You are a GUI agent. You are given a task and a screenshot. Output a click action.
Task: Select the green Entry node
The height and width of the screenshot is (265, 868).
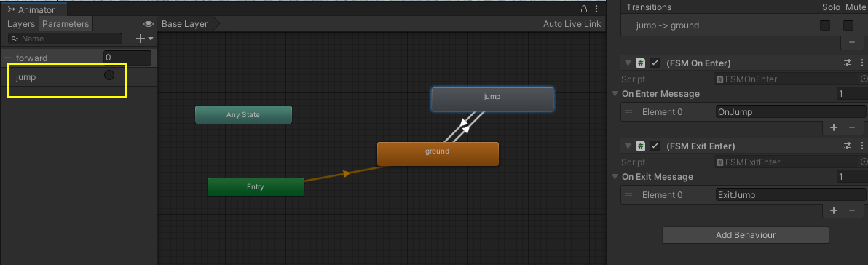click(255, 186)
